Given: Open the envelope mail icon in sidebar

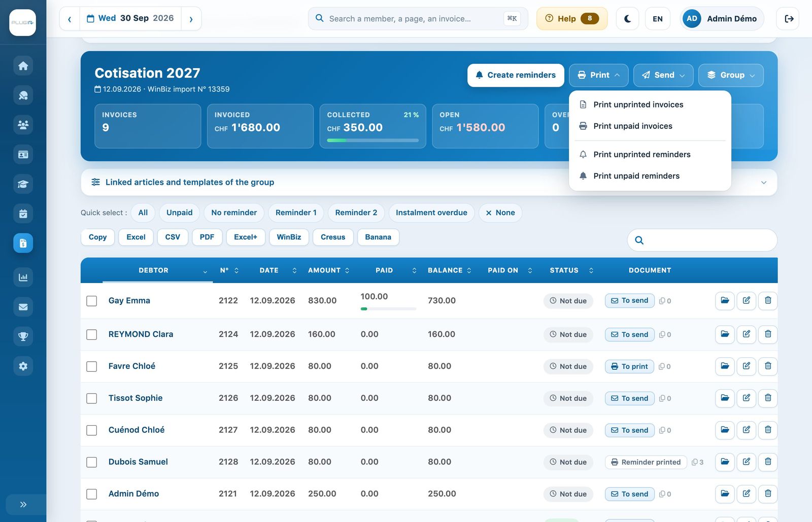Looking at the screenshot, I should (23, 307).
